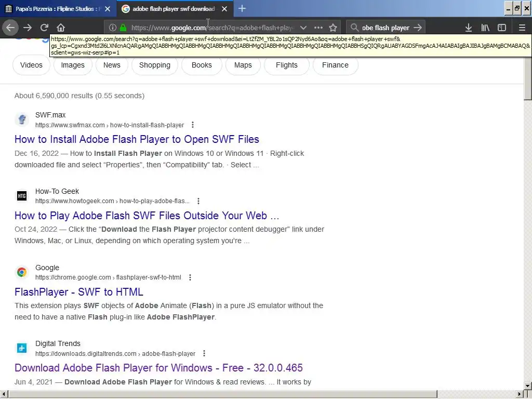Click the vertical scrollbar down arrow
This screenshot has height=399, width=532.
coord(528,386)
